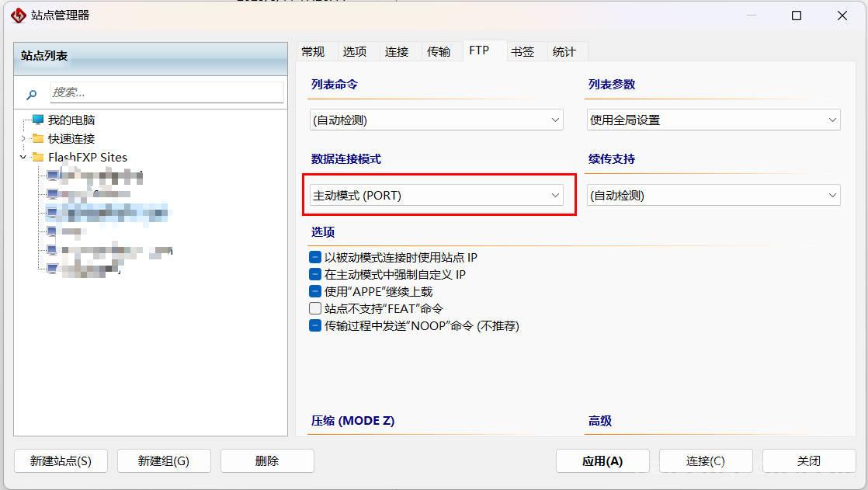The height and width of the screenshot is (490, 868).
Task: Click in the 搜索 search field
Action: tap(167, 92)
